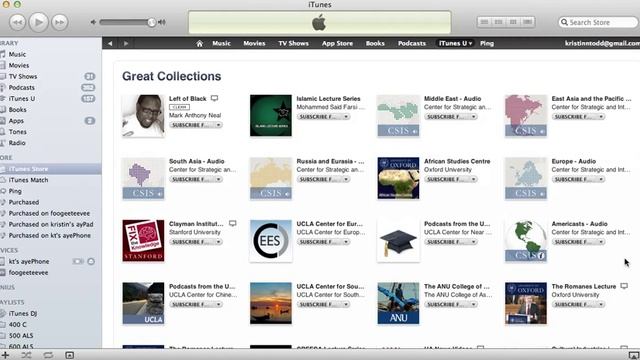Subscribe to The Romanes Lecture
The width and height of the screenshot is (640, 360).
578,304
